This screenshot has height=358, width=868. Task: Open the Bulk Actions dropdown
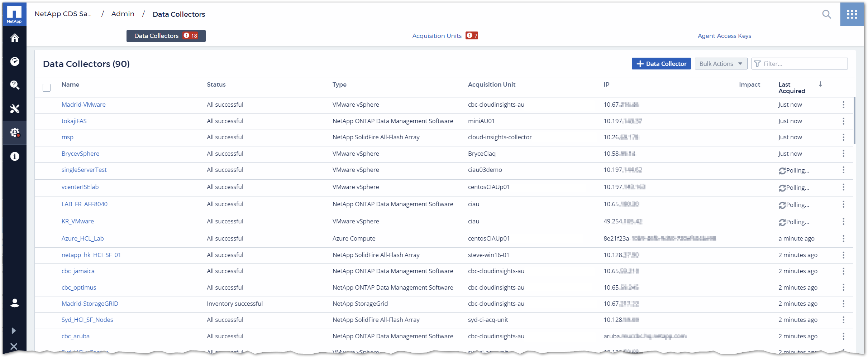pyautogui.click(x=720, y=63)
